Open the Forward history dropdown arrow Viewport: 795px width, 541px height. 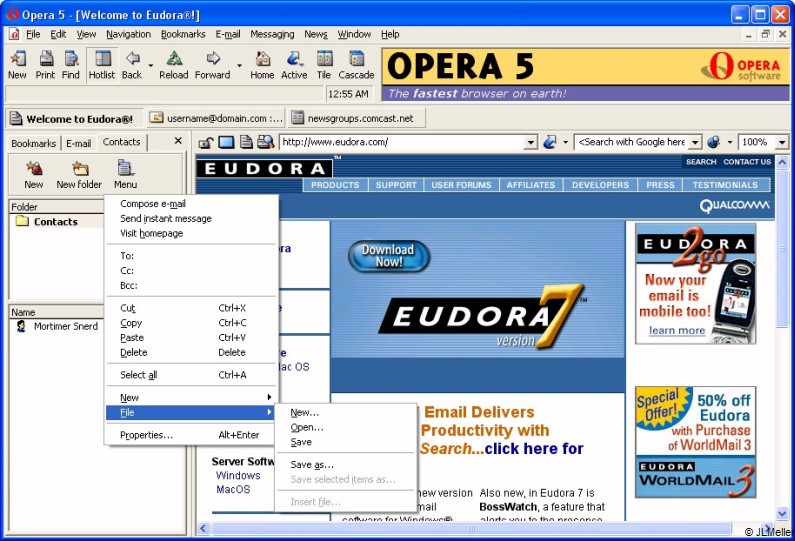[x=239, y=65]
